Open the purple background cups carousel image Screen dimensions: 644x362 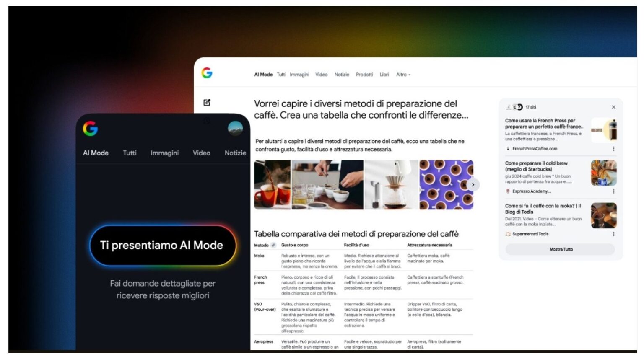pos(447,184)
